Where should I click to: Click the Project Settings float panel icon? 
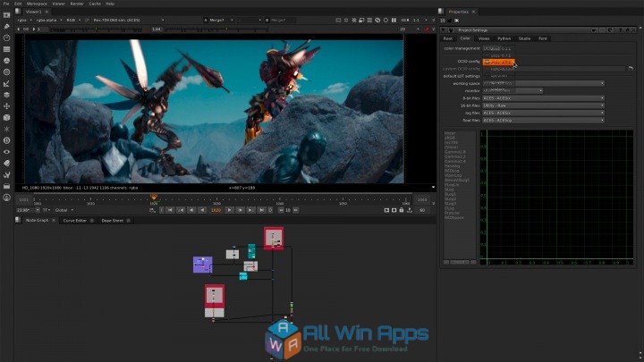click(627, 30)
